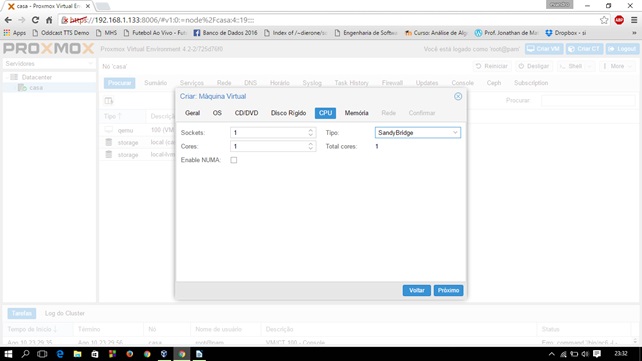
Task: Click the Adblock extension icon
Action: (619, 20)
